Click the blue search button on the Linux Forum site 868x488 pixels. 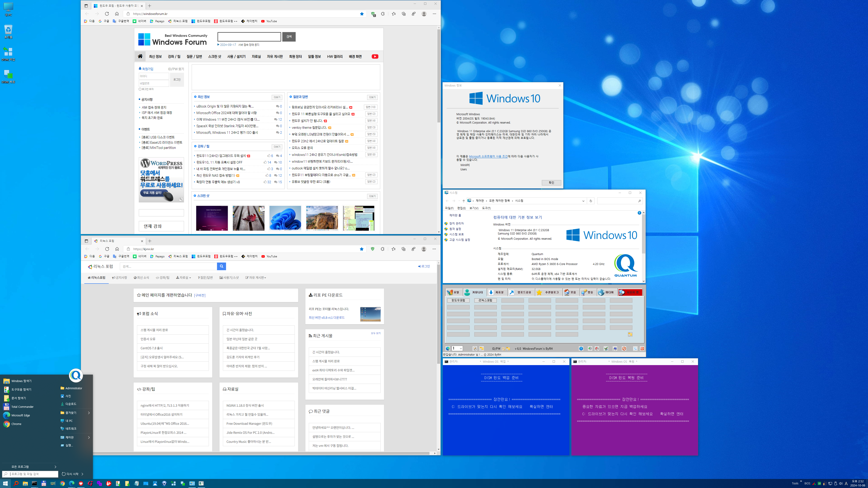(x=221, y=266)
